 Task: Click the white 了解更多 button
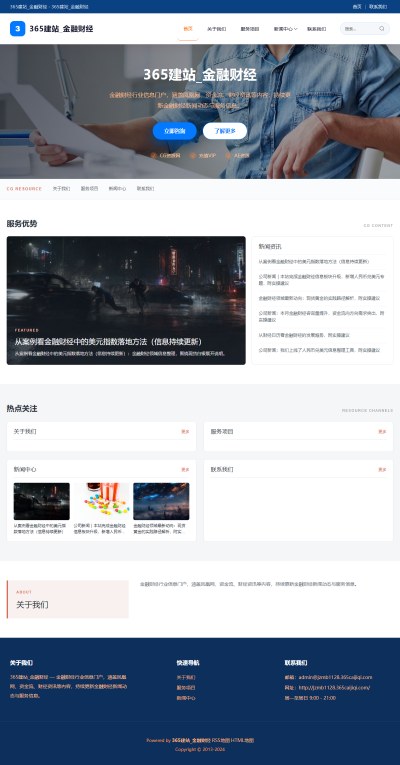tap(225, 131)
